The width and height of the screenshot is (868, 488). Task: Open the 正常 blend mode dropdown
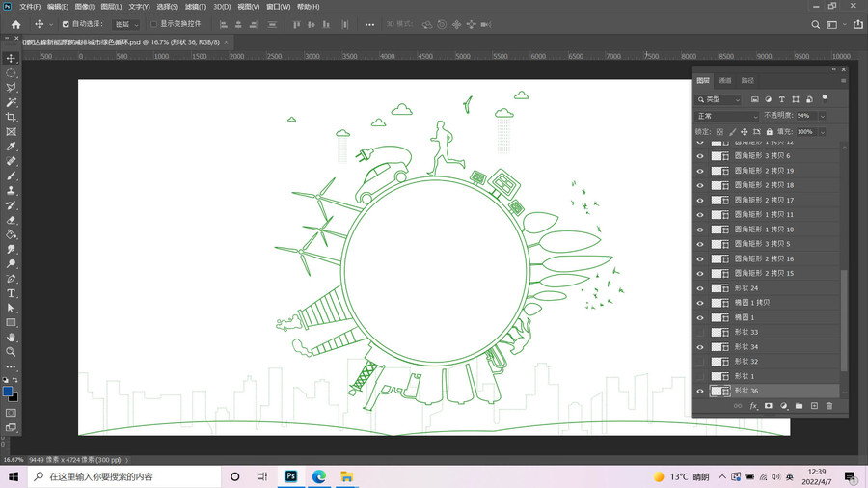tap(727, 116)
